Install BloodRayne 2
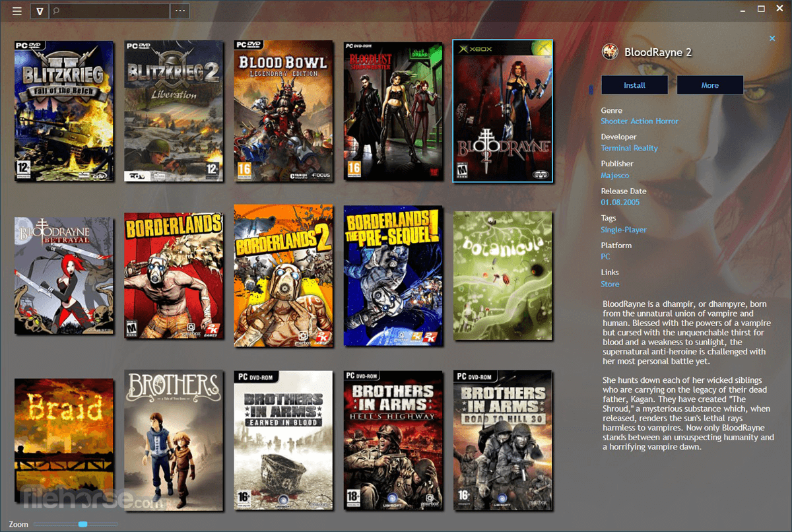Image resolution: width=792 pixels, height=532 pixels. 634,85
